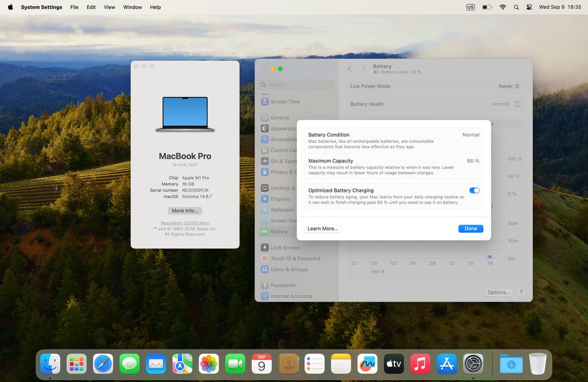Open the View menu
The height and width of the screenshot is (382, 588).
point(109,7)
